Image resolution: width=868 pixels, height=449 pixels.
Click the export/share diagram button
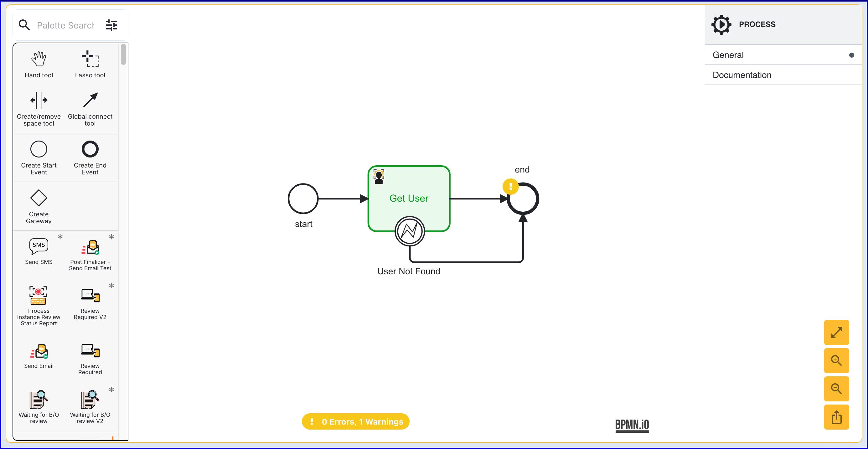836,417
